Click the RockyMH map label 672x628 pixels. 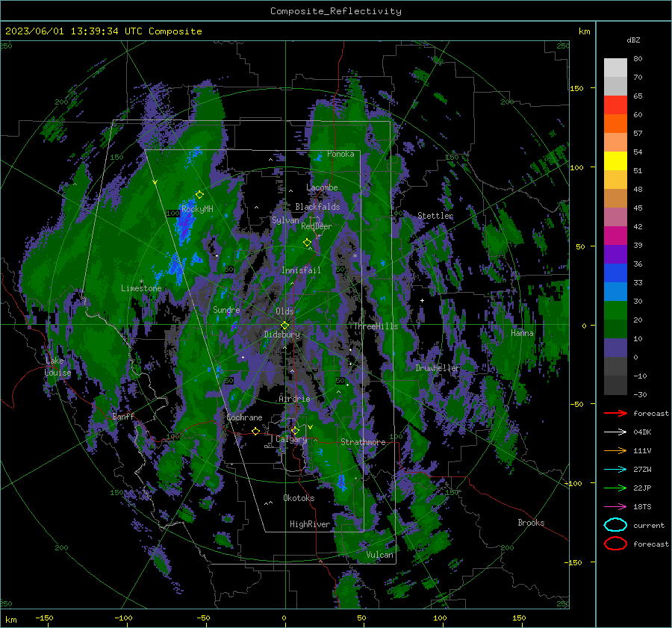point(197,209)
